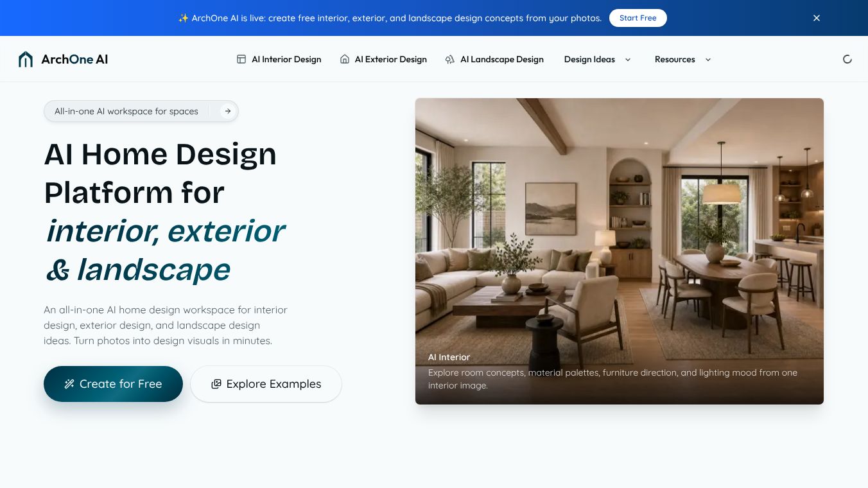
Task: Expand the Resources dropdown chevron
Action: (x=708, y=59)
